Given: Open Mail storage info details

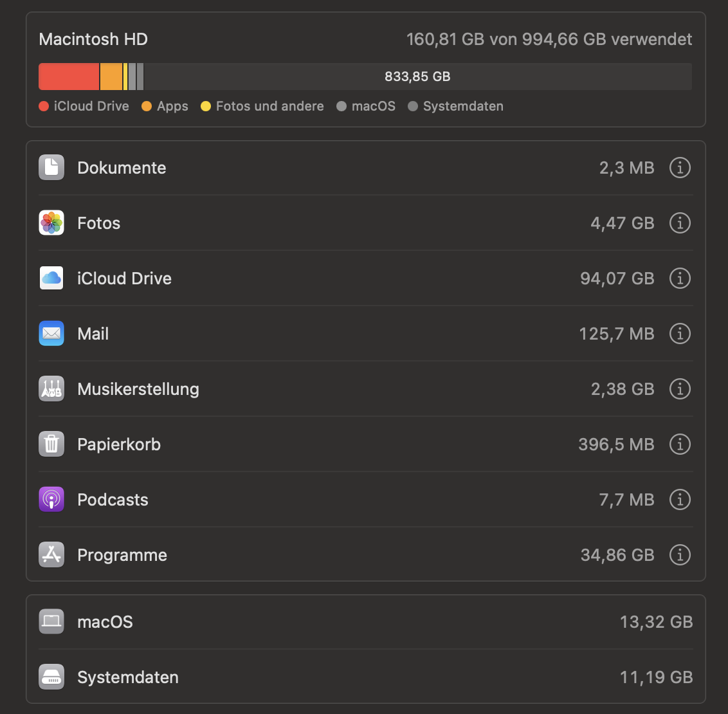Looking at the screenshot, I should [x=680, y=334].
